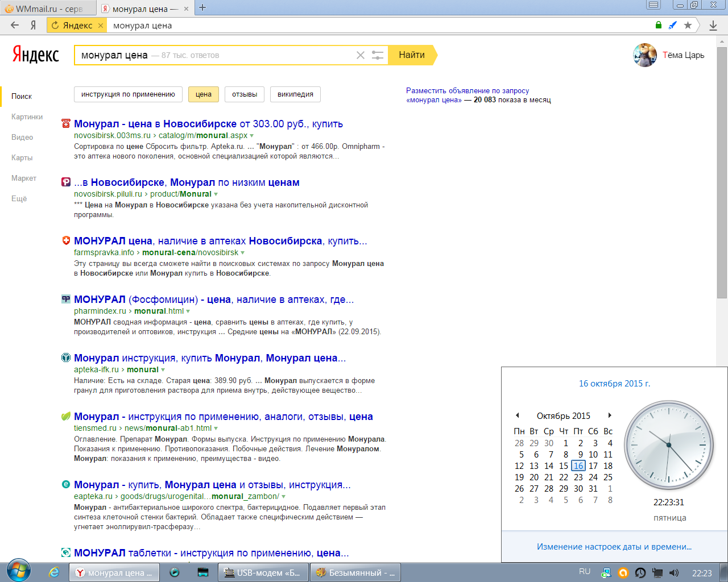Click the page vertical scrollbar thumb
This screenshot has height=582, width=728.
(x=722, y=172)
